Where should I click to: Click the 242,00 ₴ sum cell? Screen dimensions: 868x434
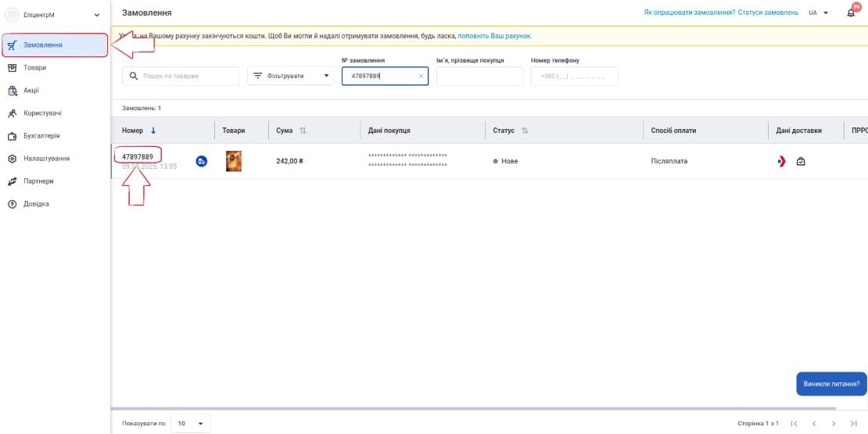tap(289, 161)
